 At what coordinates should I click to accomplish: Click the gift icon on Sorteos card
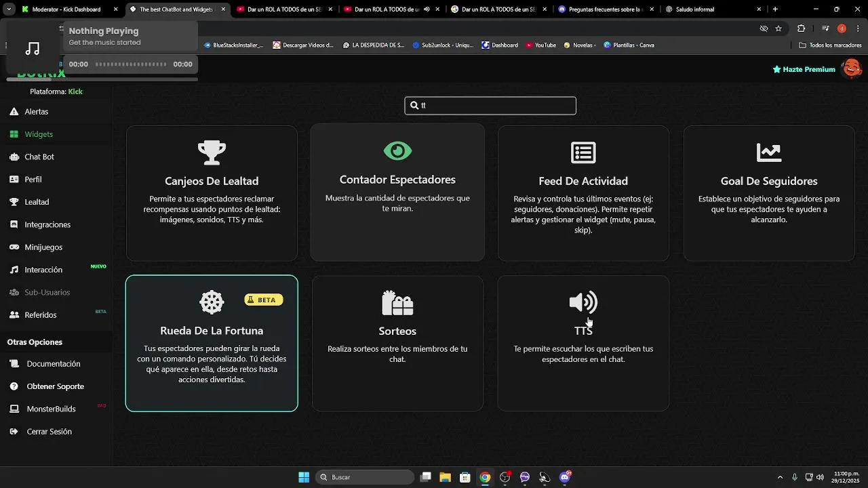click(397, 303)
